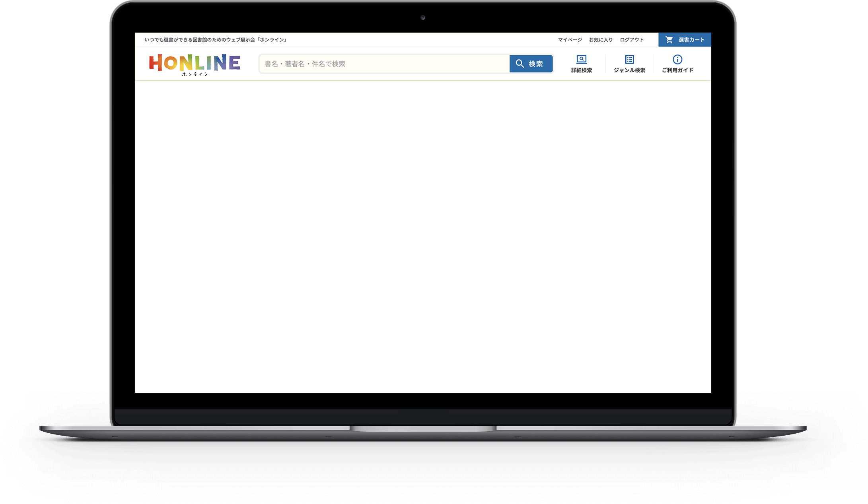Image resolution: width=868 pixels, height=504 pixels.
Task: Click the laptop webcam dot
Action: (423, 17)
